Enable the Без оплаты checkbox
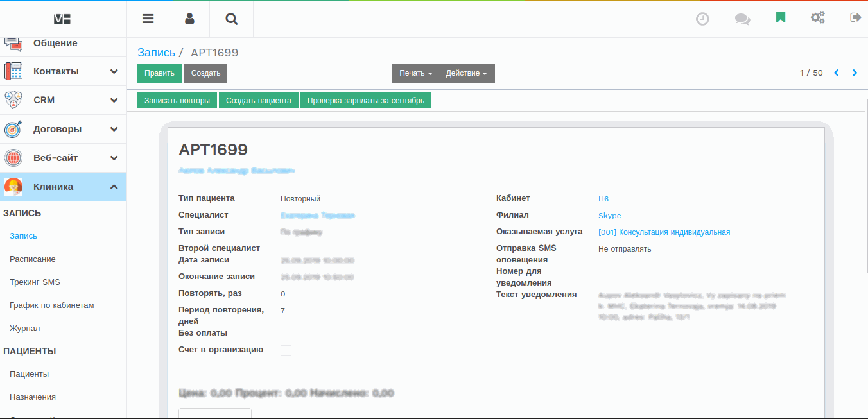Image resolution: width=868 pixels, height=419 pixels. tap(286, 334)
